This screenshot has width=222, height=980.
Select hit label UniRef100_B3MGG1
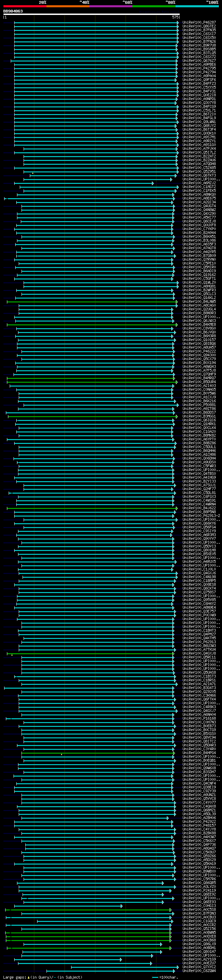199,416
